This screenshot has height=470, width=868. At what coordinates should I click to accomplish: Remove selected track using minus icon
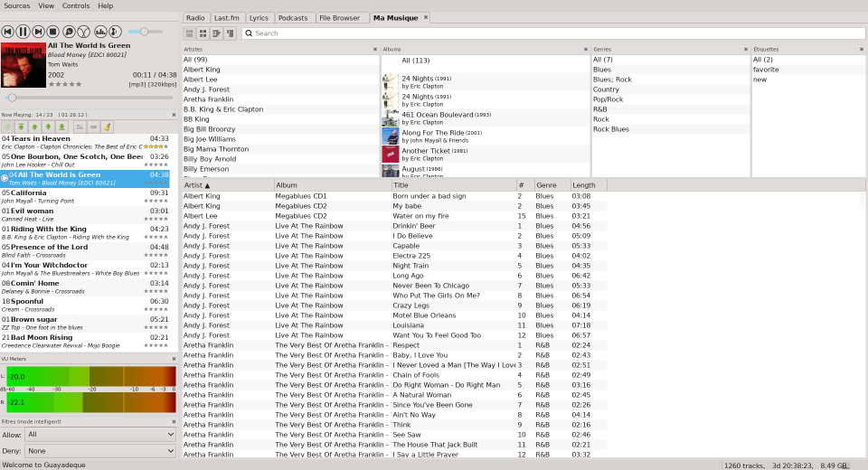(x=93, y=127)
